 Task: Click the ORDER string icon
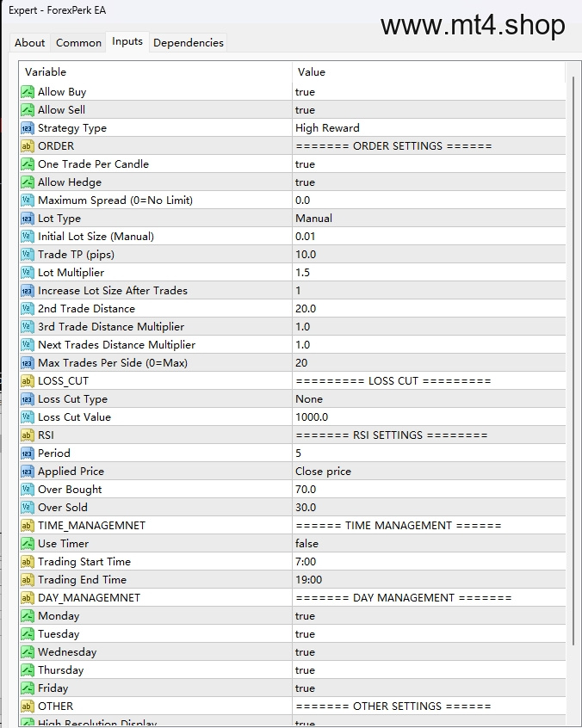click(28, 146)
